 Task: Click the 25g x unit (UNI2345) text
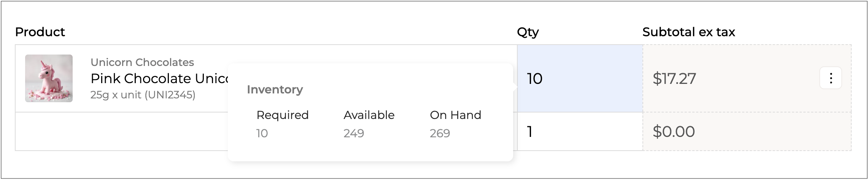pyautogui.click(x=143, y=95)
